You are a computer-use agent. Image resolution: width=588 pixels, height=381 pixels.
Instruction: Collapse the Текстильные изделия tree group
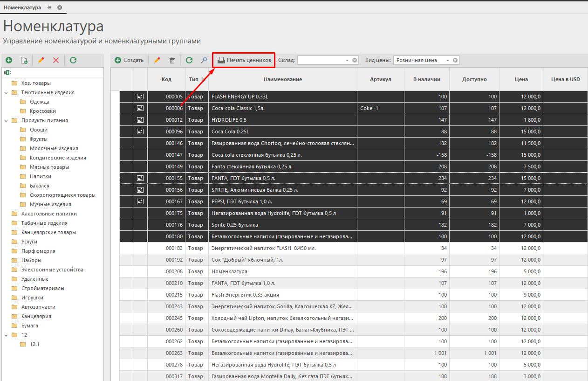(6, 92)
